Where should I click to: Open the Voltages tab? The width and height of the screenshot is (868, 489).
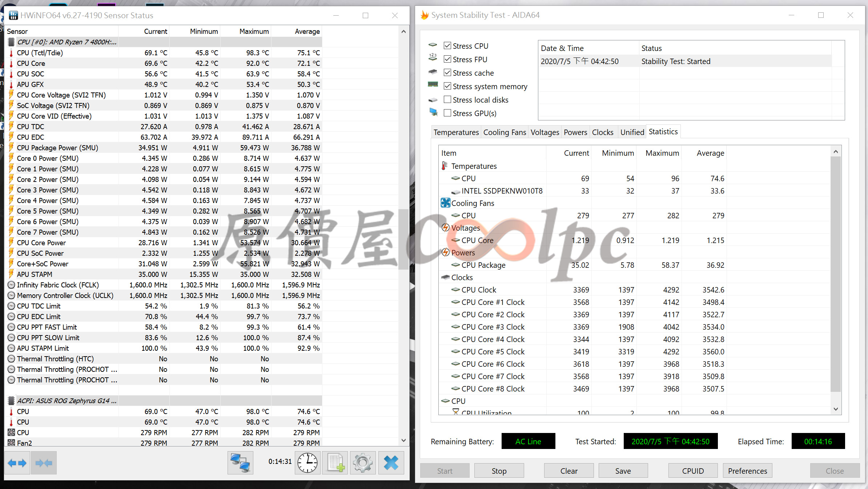pyautogui.click(x=545, y=132)
